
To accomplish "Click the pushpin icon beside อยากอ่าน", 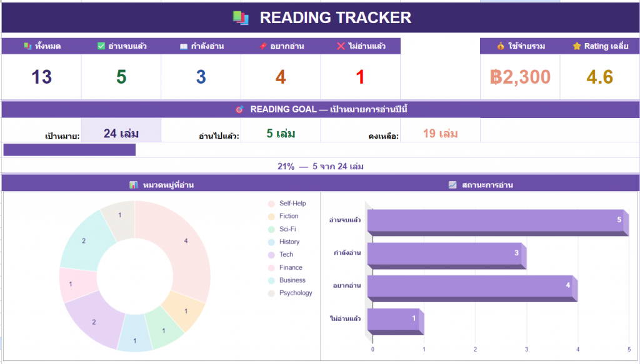I will pyautogui.click(x=264, y=46).
